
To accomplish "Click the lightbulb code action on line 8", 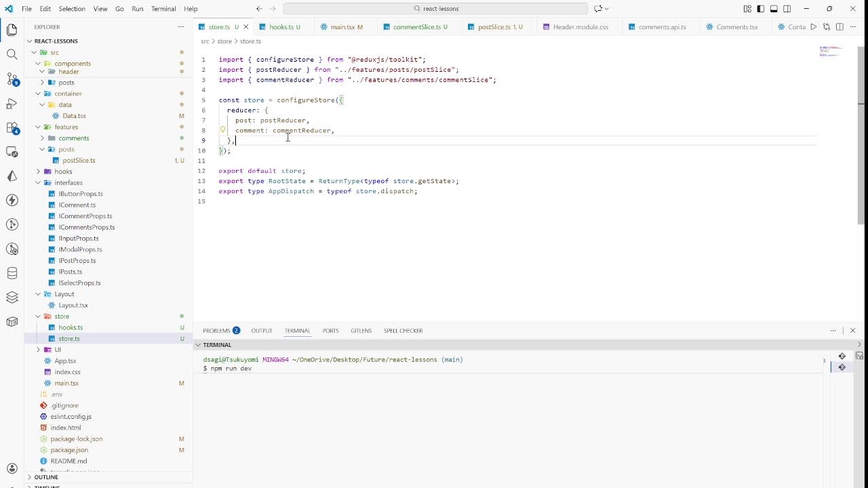I will tap(222, 129).
